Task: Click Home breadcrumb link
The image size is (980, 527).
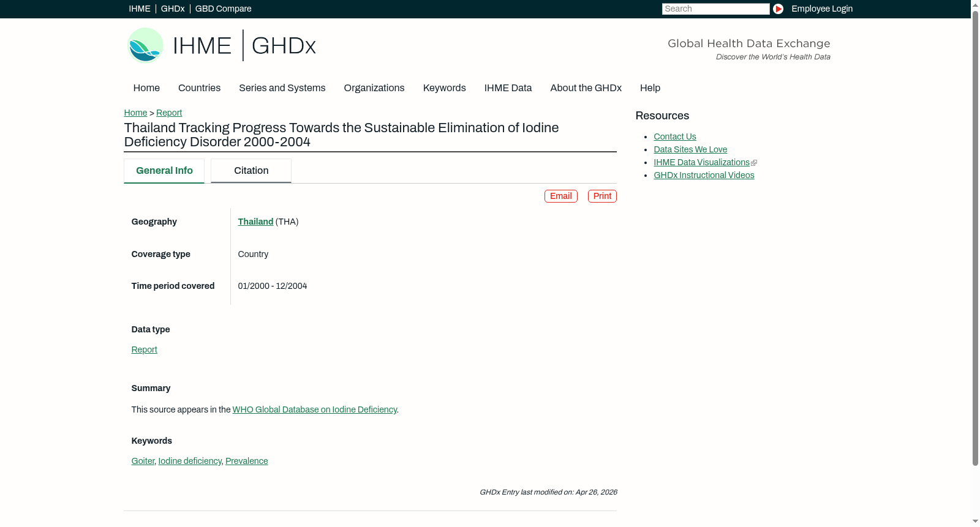Action: 135,113
